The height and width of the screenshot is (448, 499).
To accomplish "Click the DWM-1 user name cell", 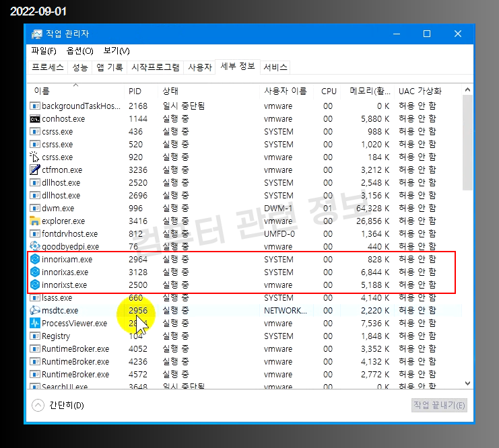I will pos(278,209).
